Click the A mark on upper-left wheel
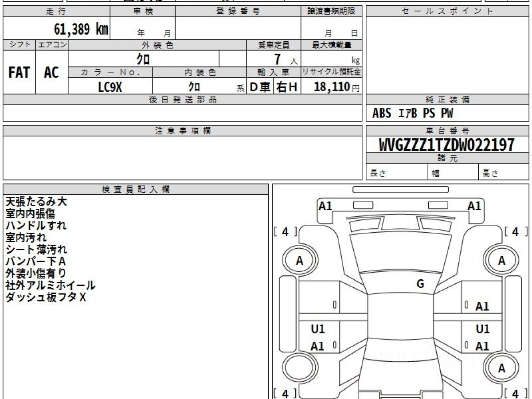532x399 pixels. tap(300, 261)
